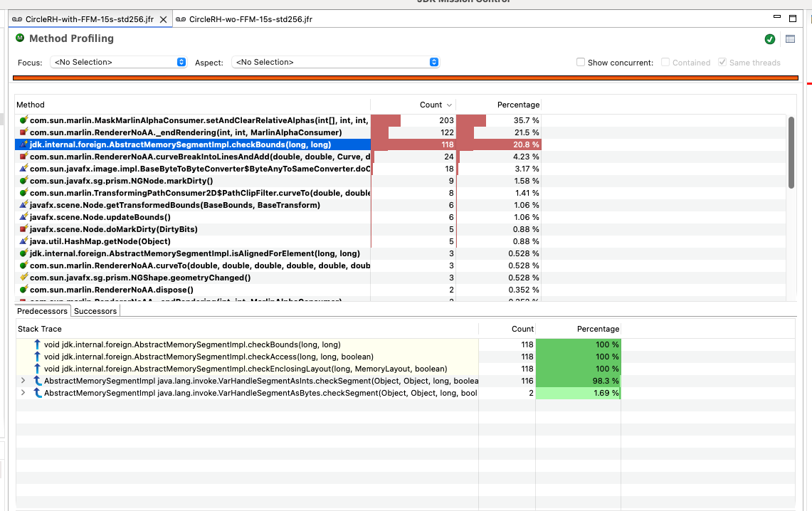Click the icon next to NGShape.geometryChanged()
Viewport: 812px width, 511px height.
pyautogui.click(x=23, y=278)
